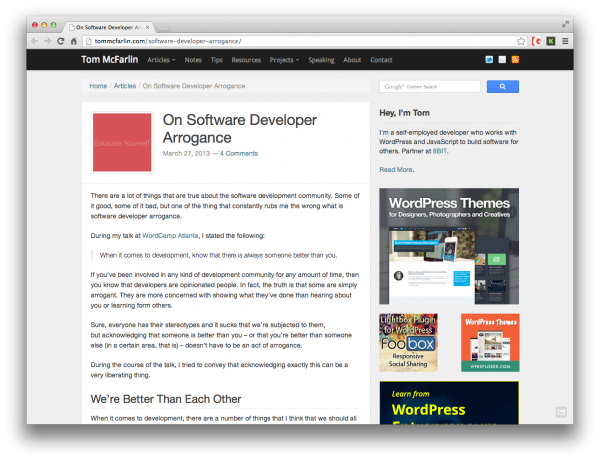Close the On Software Developer tab
The width and height of the screenshot is (600, 461).
click(147, 28)
